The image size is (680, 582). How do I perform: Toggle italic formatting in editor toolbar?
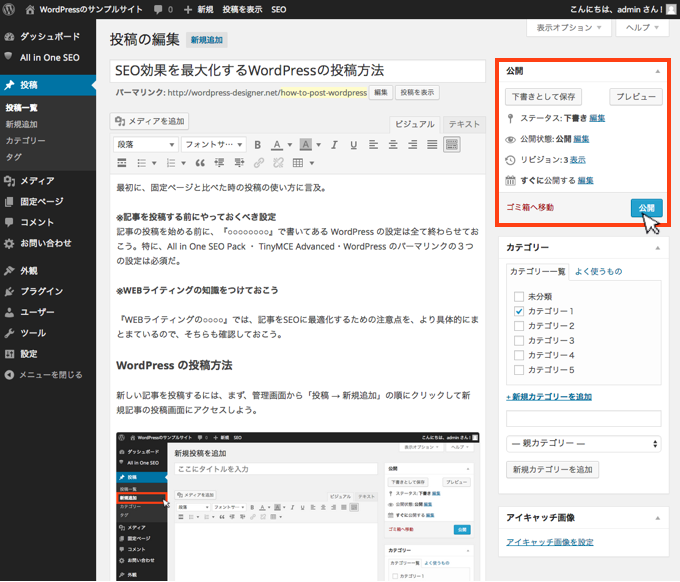pyautogui.click(x=334, y=145)
